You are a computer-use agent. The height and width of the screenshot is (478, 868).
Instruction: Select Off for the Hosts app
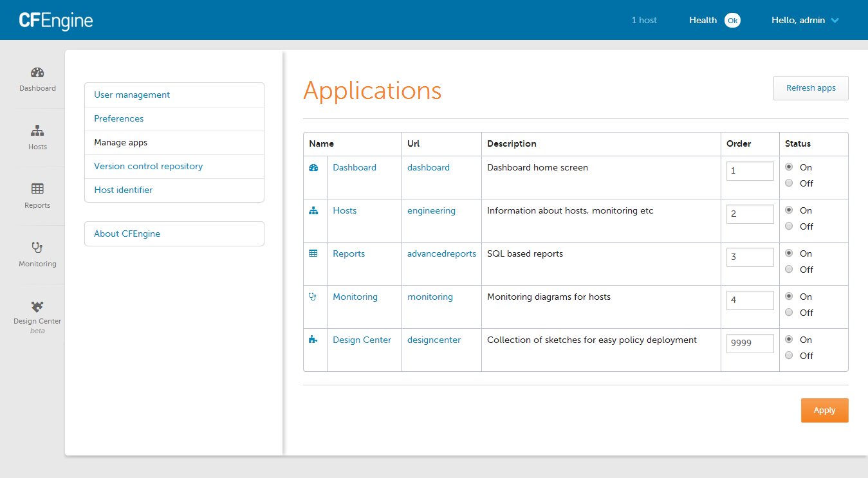(x=789, y=226)
